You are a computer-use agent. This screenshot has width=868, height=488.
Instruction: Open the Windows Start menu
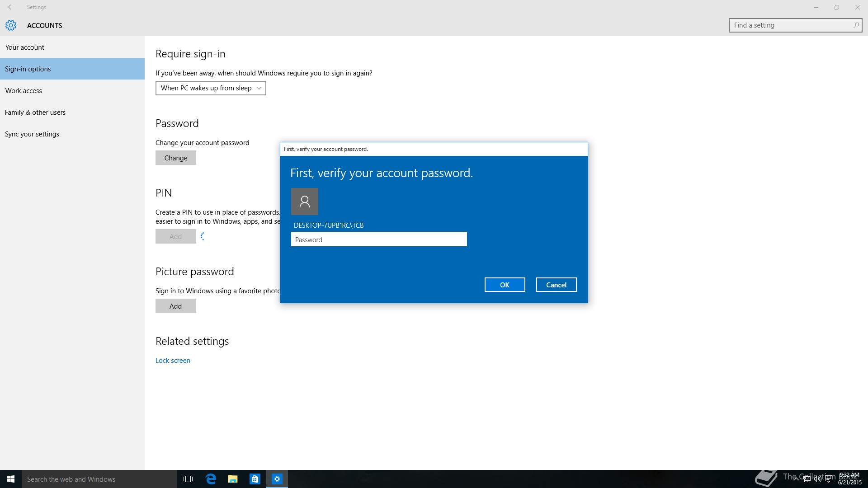point(11,479)
